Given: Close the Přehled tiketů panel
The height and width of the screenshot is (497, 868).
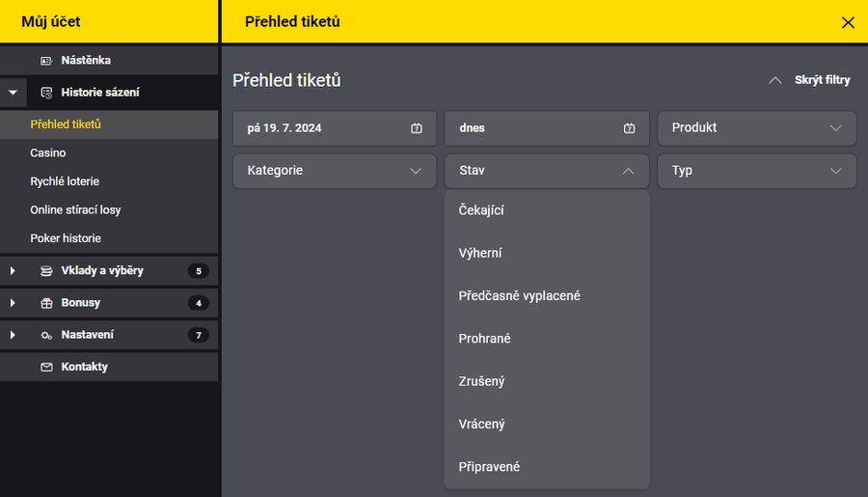Looking at the screenshot, I should (848, 22).
